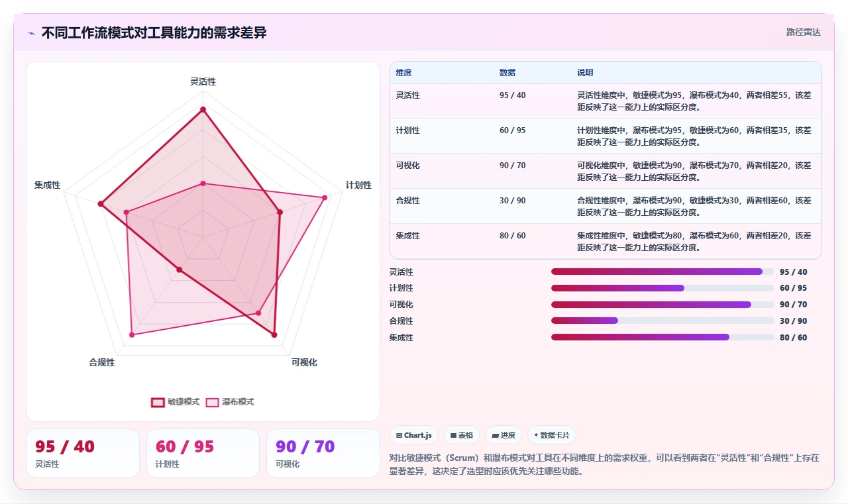Click the 计划性 progress bar
This screenshot has width=848, height=504.
point(662,288)
